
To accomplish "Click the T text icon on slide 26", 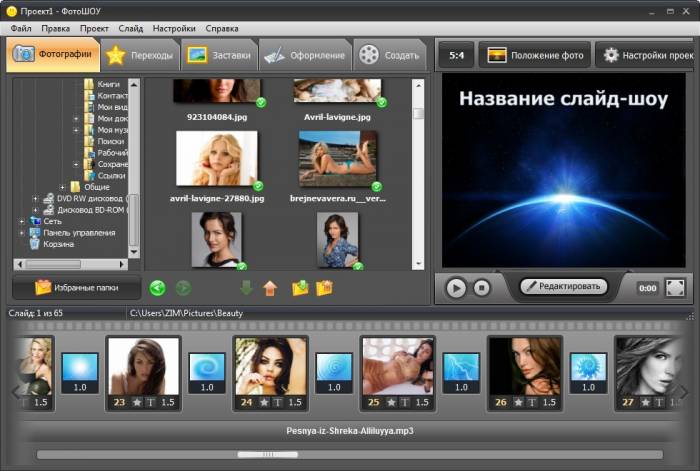I will [x=532, y=402].
